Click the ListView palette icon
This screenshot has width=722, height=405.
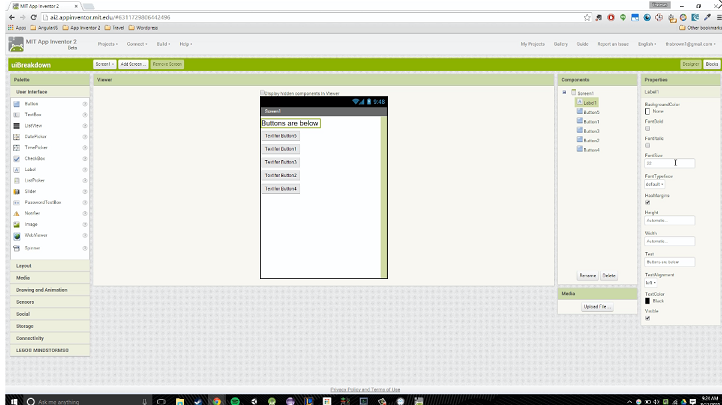(x=17, y=125)
